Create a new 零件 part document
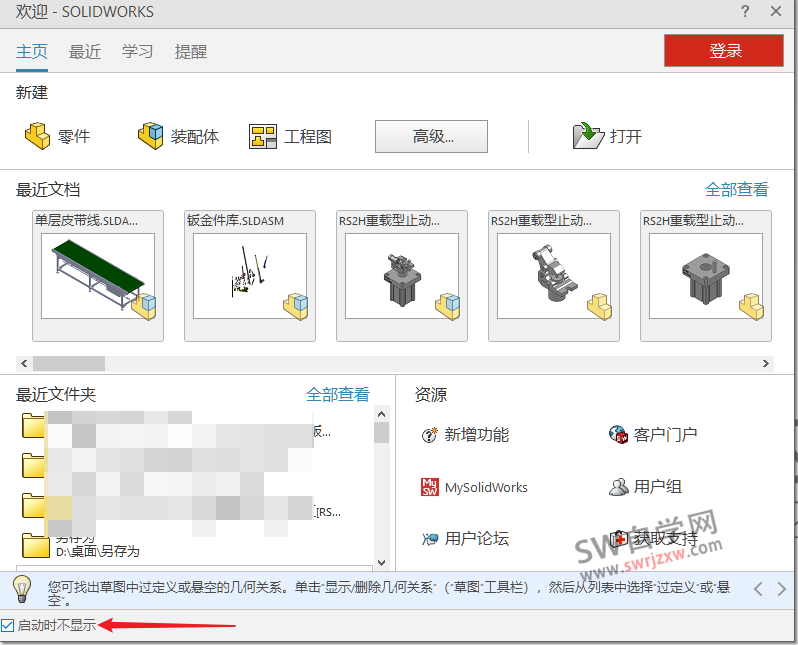 57,136
